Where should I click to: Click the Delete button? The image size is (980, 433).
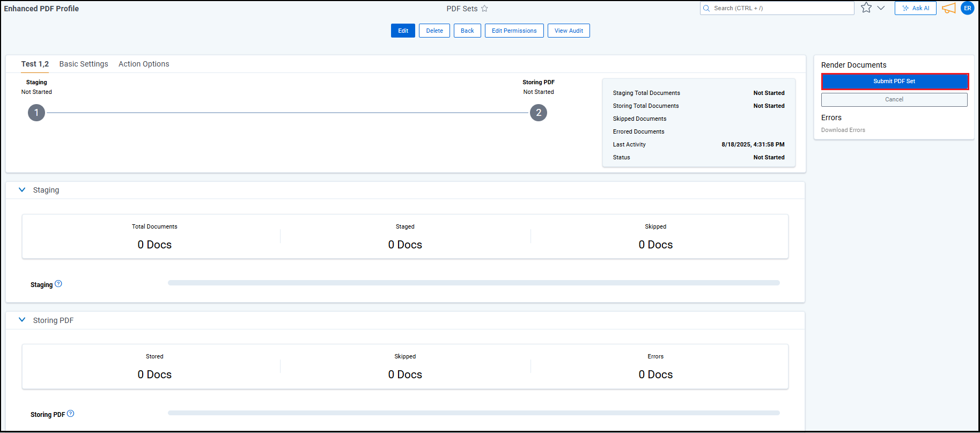pos(434,31)
